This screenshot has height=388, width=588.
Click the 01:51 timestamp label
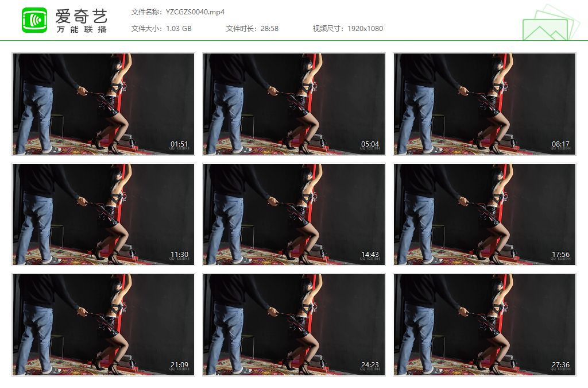179,144
